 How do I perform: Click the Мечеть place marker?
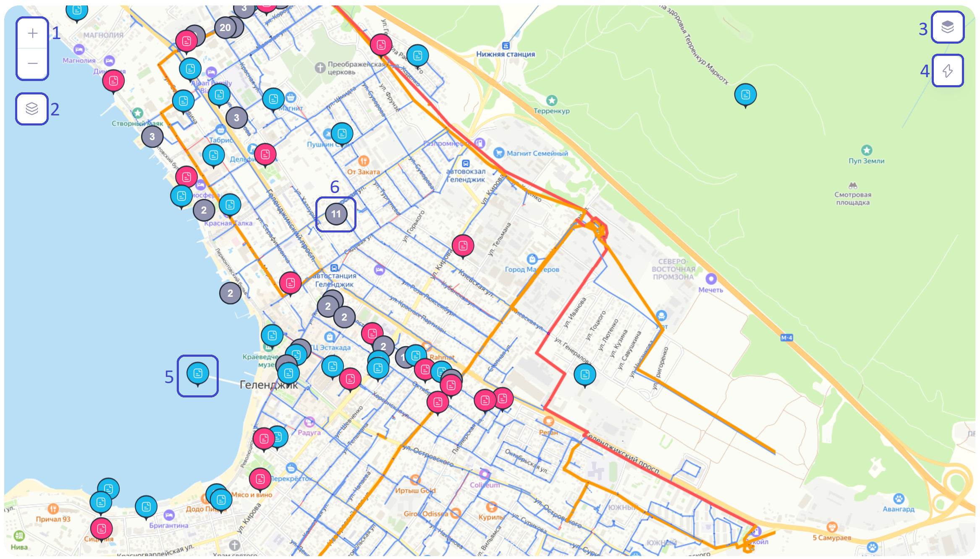tap(710, 279)
